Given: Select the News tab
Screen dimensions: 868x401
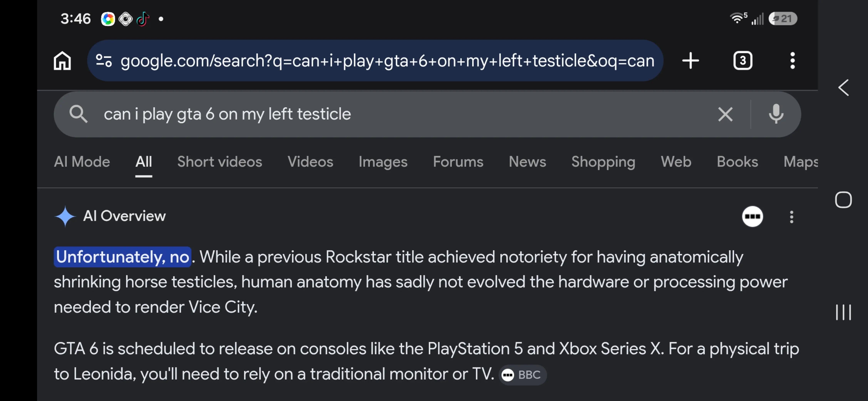Looking at the screenshot, I should [x=527, y=162].
